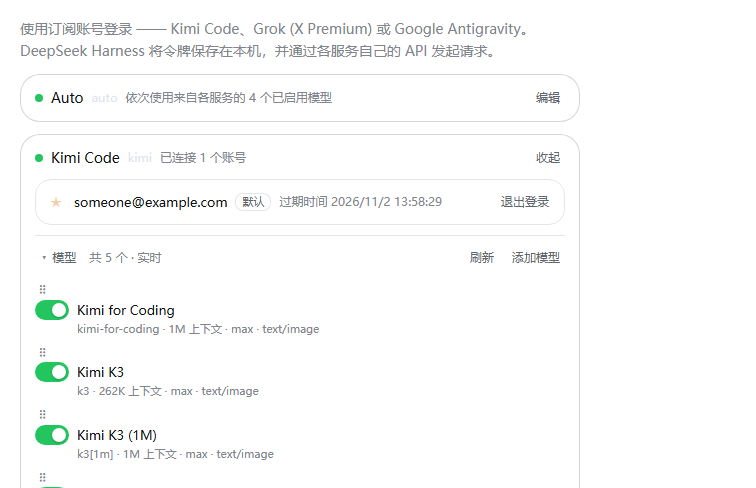Image resolution: width=756 pixels, height=488 pixels.
Task: Click the 模型 section heading
Action: coord(64,258)
